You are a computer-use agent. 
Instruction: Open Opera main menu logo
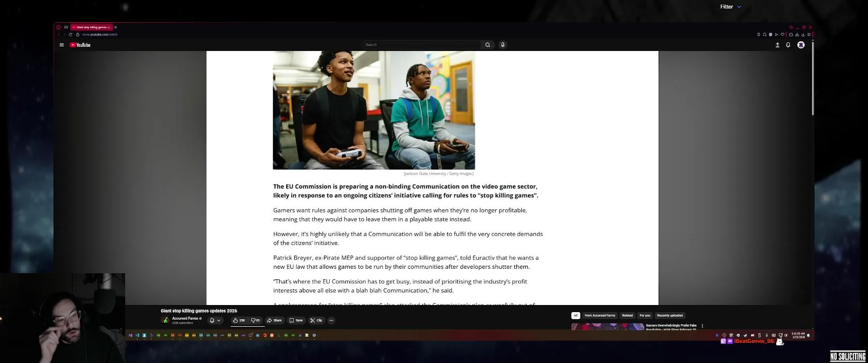tap(59, 27)
